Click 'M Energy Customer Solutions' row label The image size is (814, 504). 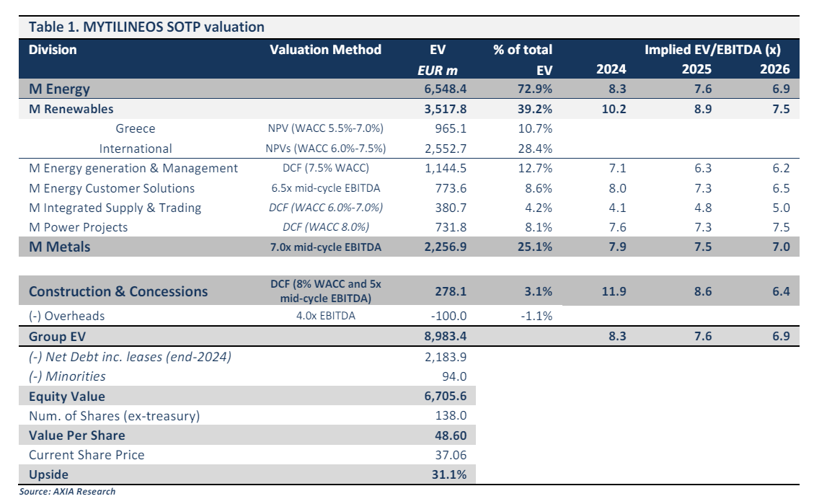tap(112, 188)
